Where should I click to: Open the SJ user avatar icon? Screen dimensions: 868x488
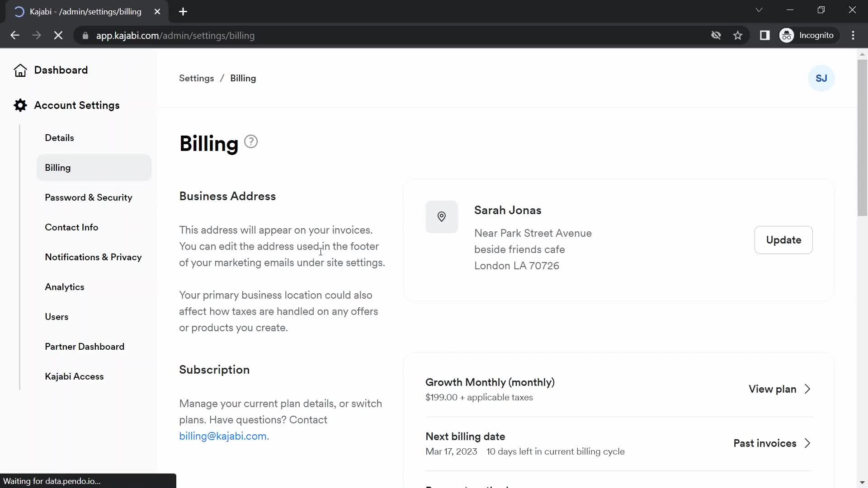(821, 78)
